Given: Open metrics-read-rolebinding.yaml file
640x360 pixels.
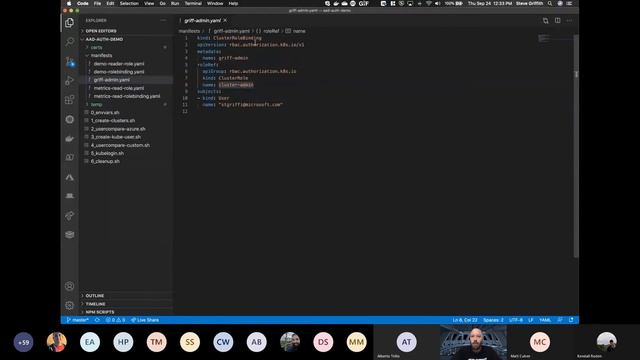Looking at the screenshot, I should pos(127,96).
